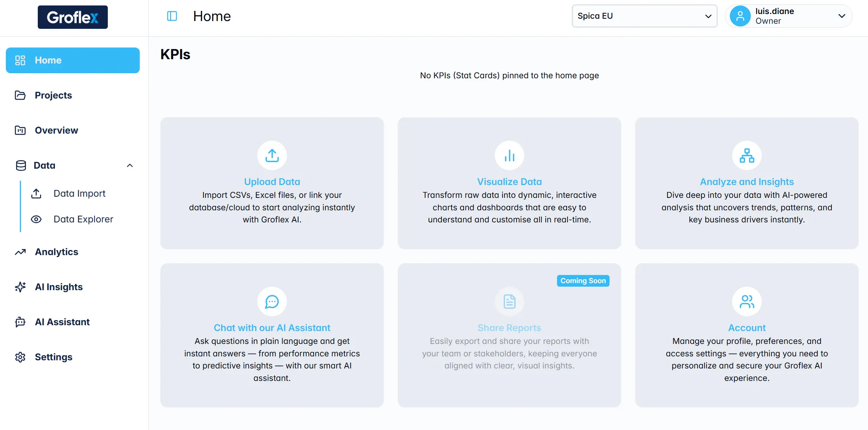The width and height of the screenshot is (868, 430).
Task: Click the Account card description text
Action: click(747, 360)
